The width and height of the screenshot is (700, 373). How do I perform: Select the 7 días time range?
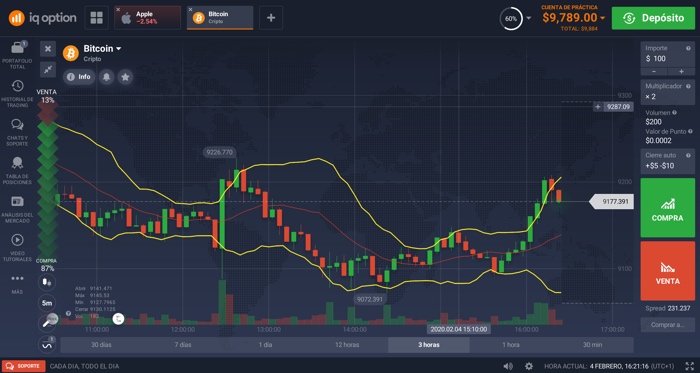pos(183,345)
